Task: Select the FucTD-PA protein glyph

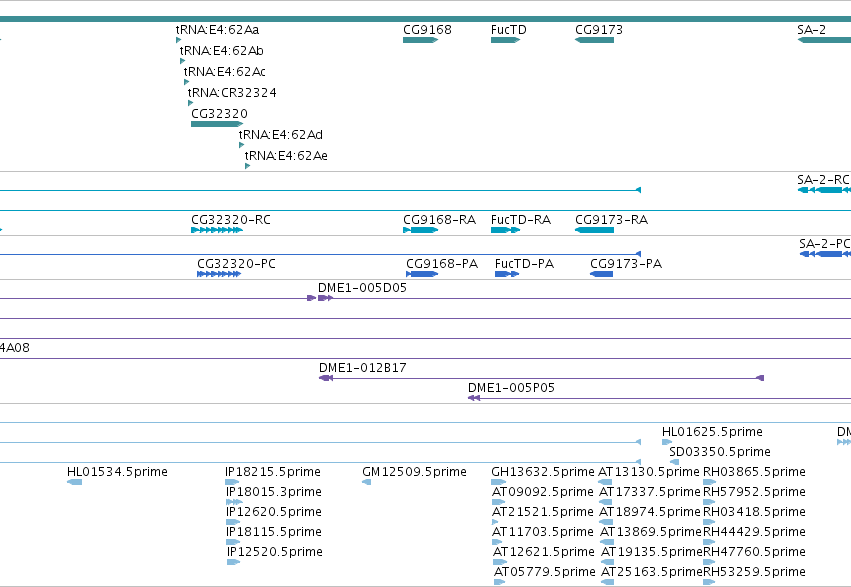Action: click(507, 274)
